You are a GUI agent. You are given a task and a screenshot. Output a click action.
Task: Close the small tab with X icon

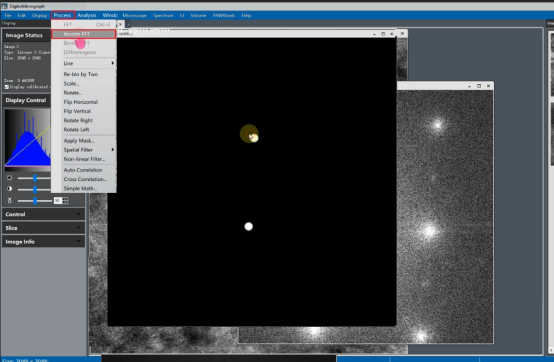click(120, 24)
